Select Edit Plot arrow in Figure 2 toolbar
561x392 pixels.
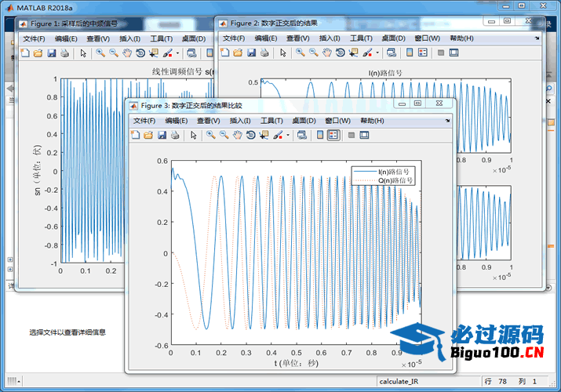(283, 53)
